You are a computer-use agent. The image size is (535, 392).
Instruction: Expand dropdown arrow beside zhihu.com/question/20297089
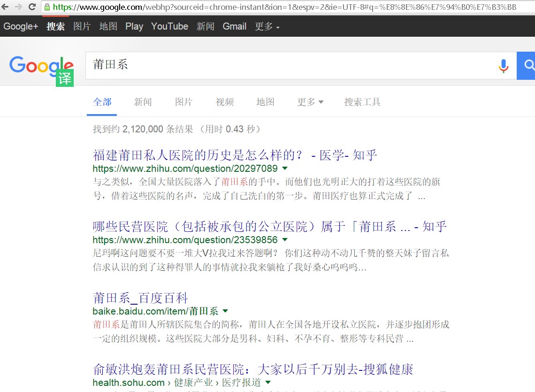coord(284,168)
